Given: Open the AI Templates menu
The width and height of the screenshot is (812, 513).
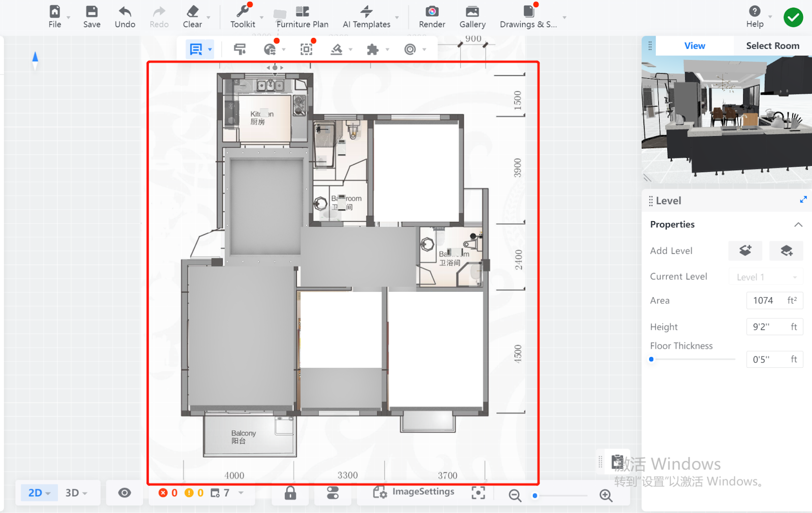Looking at the screenshot, I should [x=366, y=16].
